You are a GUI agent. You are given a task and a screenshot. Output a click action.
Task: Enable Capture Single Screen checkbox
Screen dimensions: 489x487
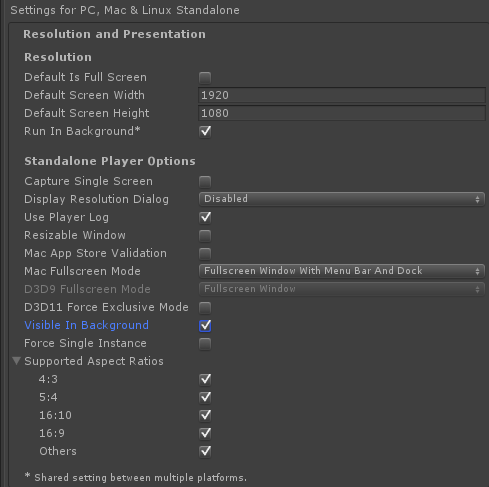[x=205, y=182]
